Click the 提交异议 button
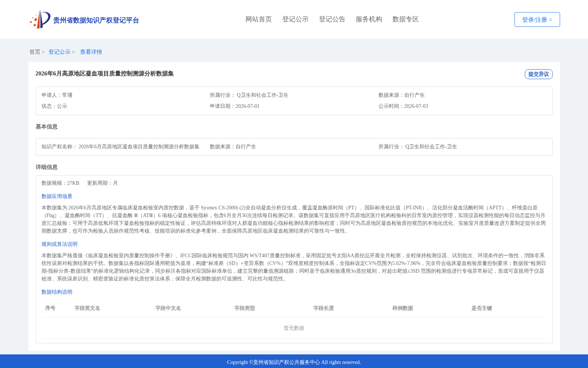This screenshot has width=588, height=368. tap(538, 74)
